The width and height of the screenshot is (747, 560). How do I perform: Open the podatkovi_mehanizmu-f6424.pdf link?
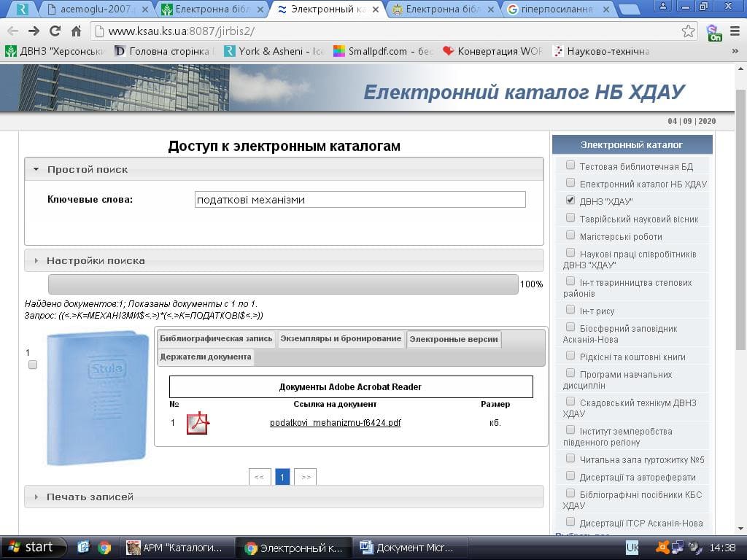point(335,423)
